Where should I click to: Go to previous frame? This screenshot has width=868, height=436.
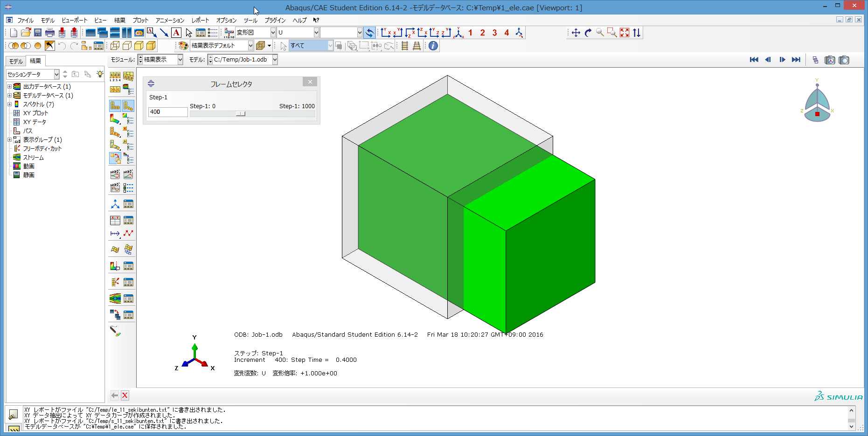768,60
